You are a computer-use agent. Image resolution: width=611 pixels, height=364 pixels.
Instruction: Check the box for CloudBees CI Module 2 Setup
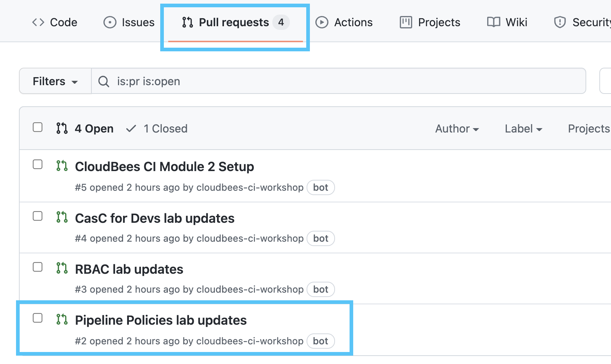(x=38, y=165)
